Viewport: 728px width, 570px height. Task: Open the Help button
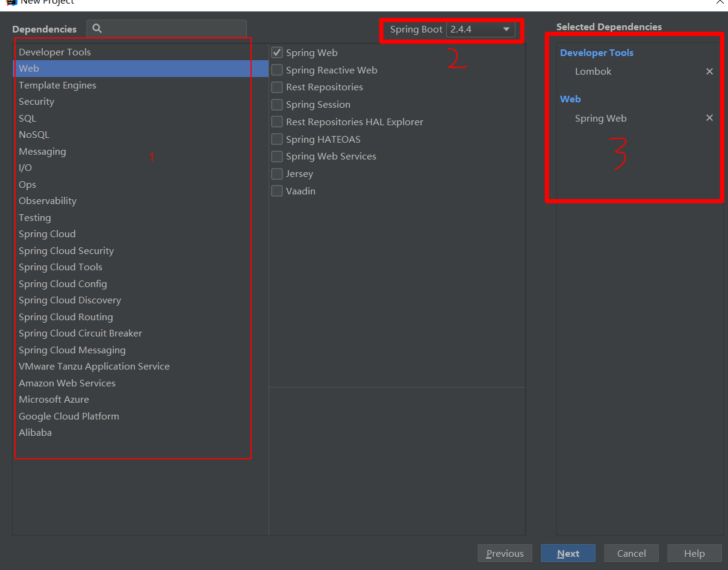[694, 554]
